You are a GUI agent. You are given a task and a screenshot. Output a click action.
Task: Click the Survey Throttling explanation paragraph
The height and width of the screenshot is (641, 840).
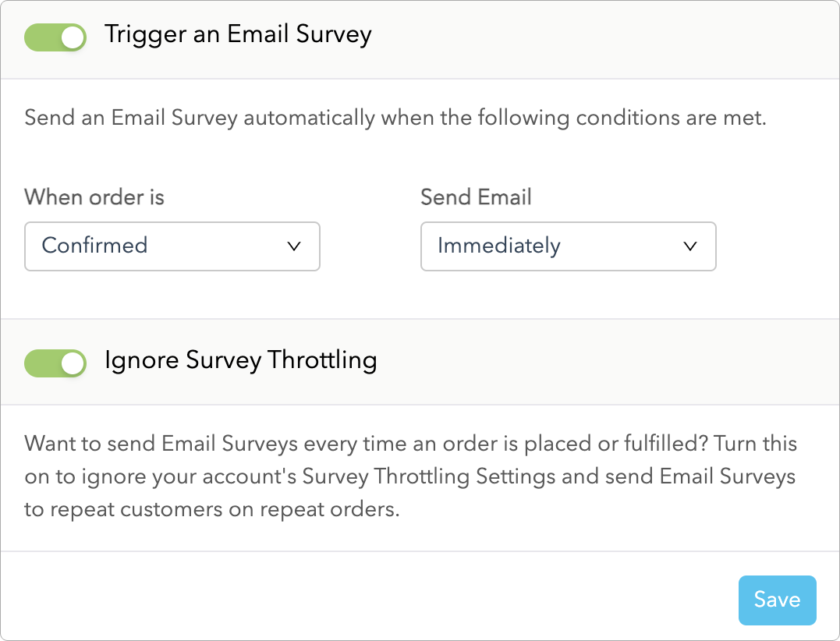pos(410,477)
